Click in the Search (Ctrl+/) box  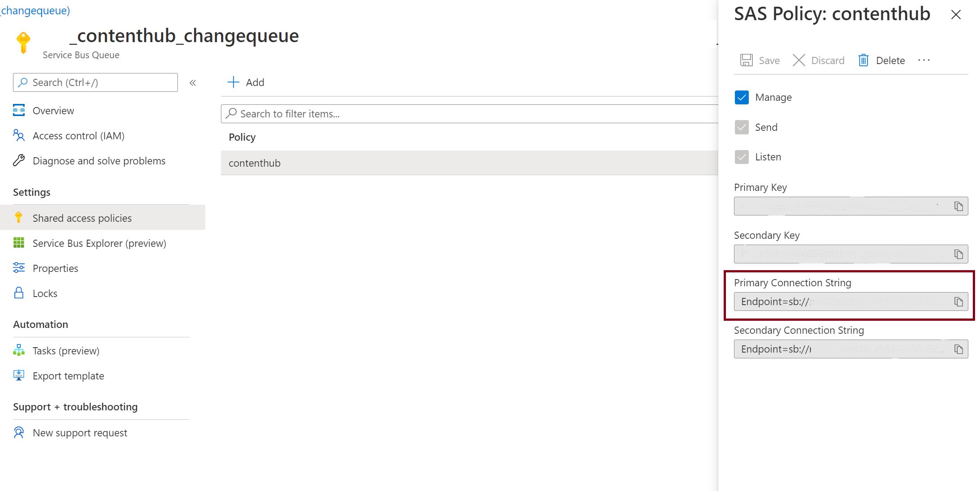95,82
